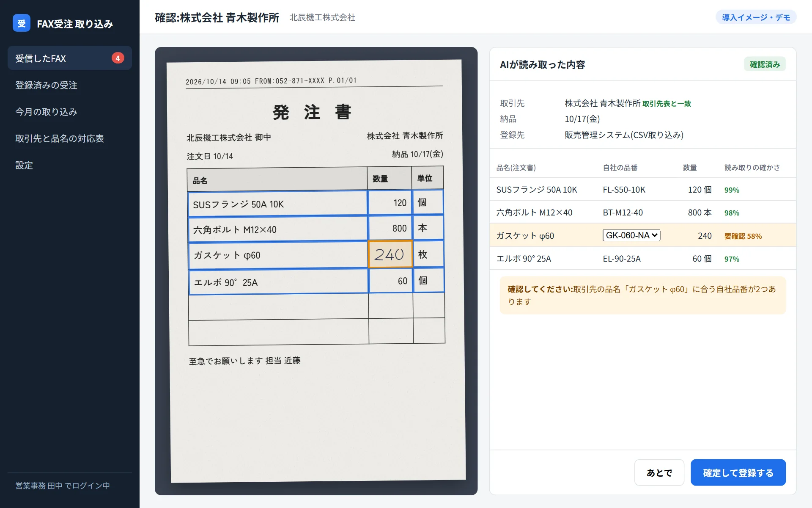Click the 98% confidence value
This screenshot has height=508, width=812.
click(732, 213)
